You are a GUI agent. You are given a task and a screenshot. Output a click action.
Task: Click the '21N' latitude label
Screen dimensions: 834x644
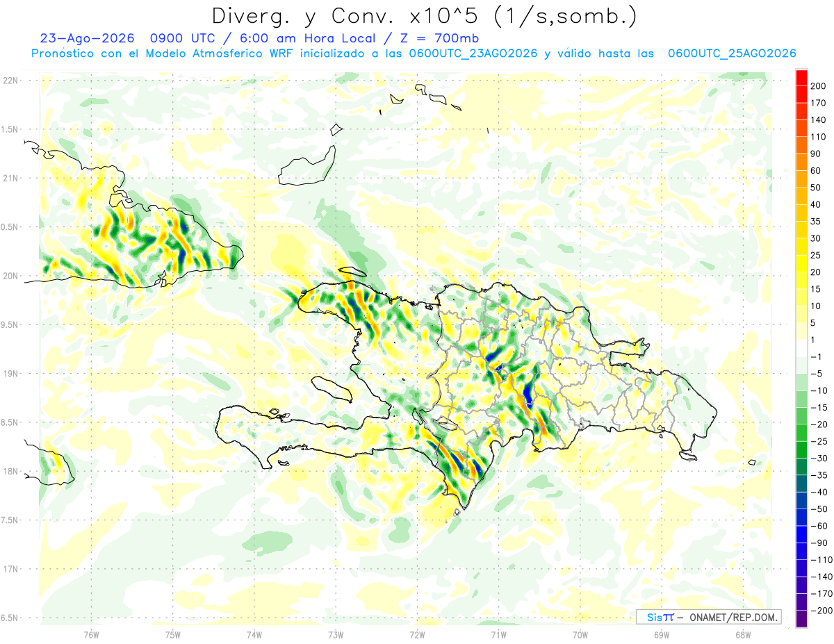tap(10, 179)
